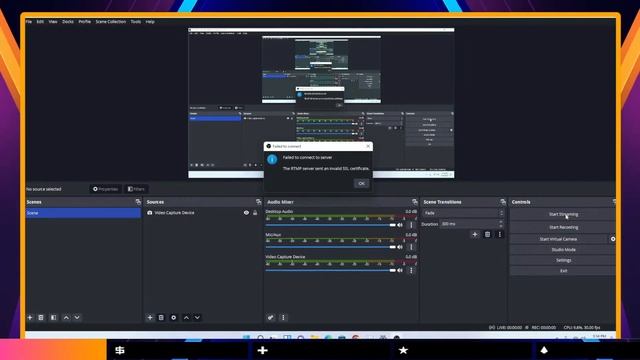This screenshot has width=640, height=360.
Task: Toggle visibility eye of Video Capture Device source
Action: coord(246,213)
